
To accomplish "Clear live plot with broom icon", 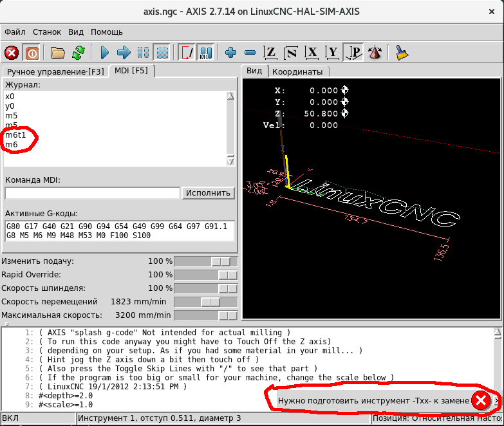I will (402, 53).
